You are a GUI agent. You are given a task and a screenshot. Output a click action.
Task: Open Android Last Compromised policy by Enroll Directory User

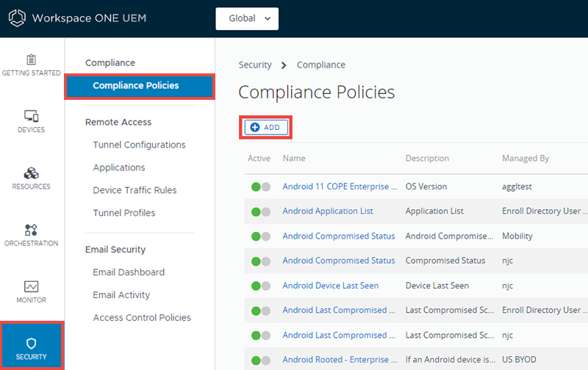pyautogui.click(x=339, y=310)
